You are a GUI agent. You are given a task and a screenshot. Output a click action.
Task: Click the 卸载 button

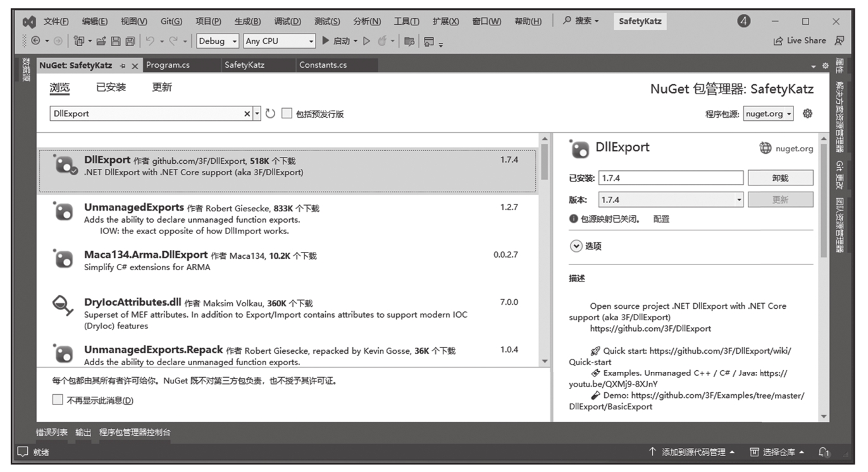tap(780, 178)
